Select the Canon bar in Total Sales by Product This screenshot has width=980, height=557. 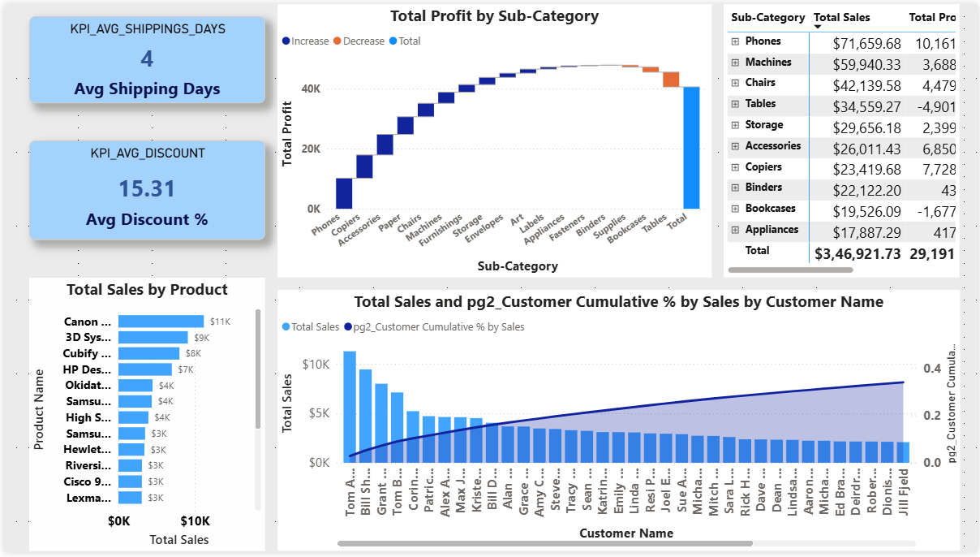click(x=161, y=322)
